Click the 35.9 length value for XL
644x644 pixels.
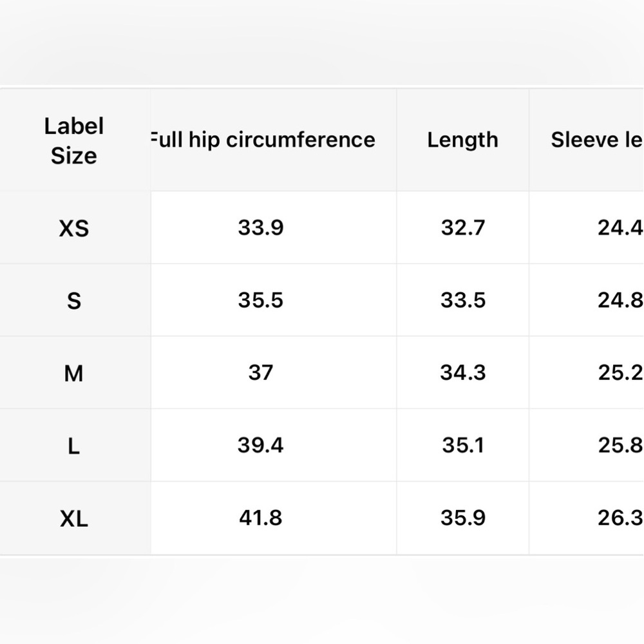(463, 518)
